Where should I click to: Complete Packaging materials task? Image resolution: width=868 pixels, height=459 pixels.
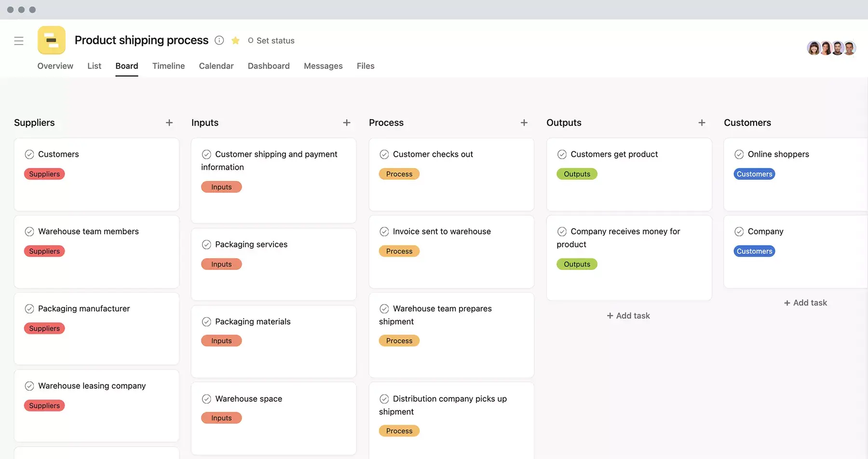[x=206, y=322]
